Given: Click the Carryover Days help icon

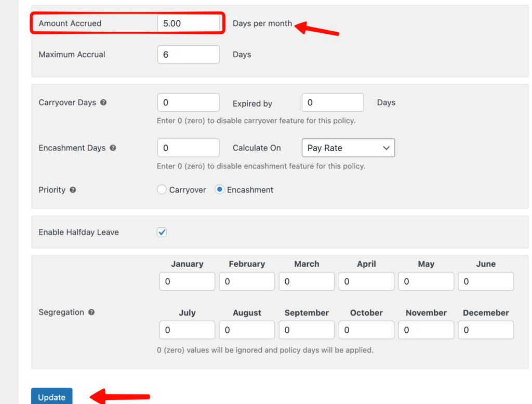Looking at the screenshot, I should pos(103,102).
